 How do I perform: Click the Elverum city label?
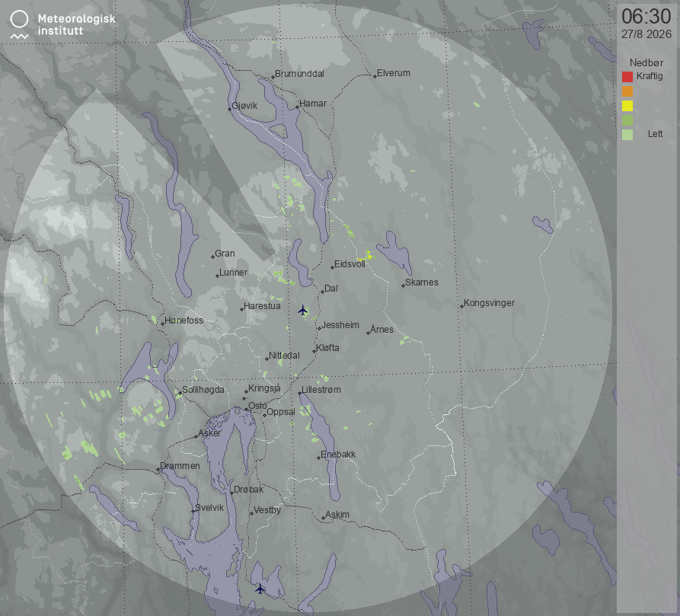394,73
